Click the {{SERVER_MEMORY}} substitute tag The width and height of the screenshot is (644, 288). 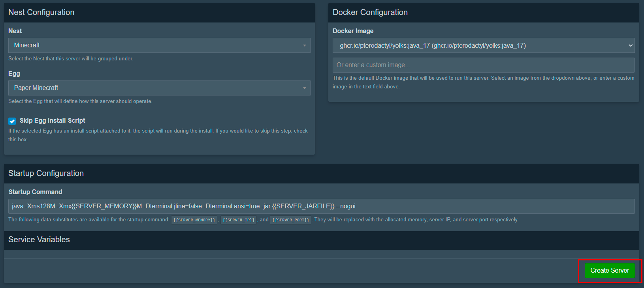(x=194, y=220)
